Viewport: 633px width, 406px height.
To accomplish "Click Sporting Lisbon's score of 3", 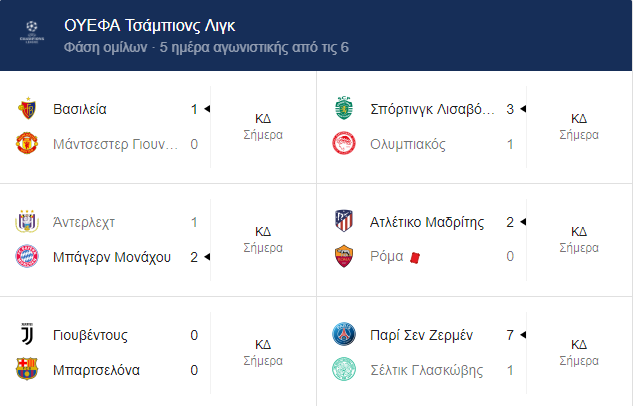I will tap(510, 109).
